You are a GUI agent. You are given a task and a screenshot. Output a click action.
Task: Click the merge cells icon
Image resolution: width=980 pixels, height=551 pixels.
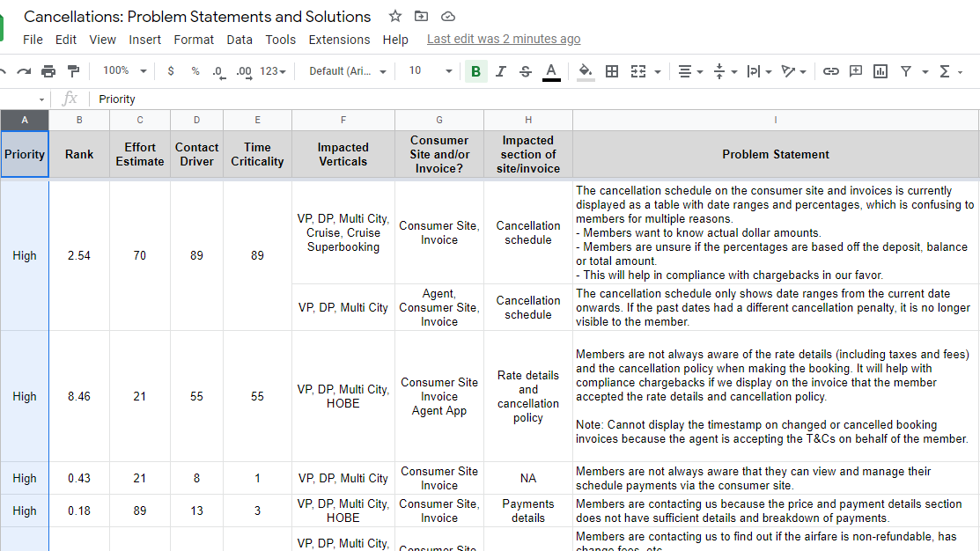(638, 71)
